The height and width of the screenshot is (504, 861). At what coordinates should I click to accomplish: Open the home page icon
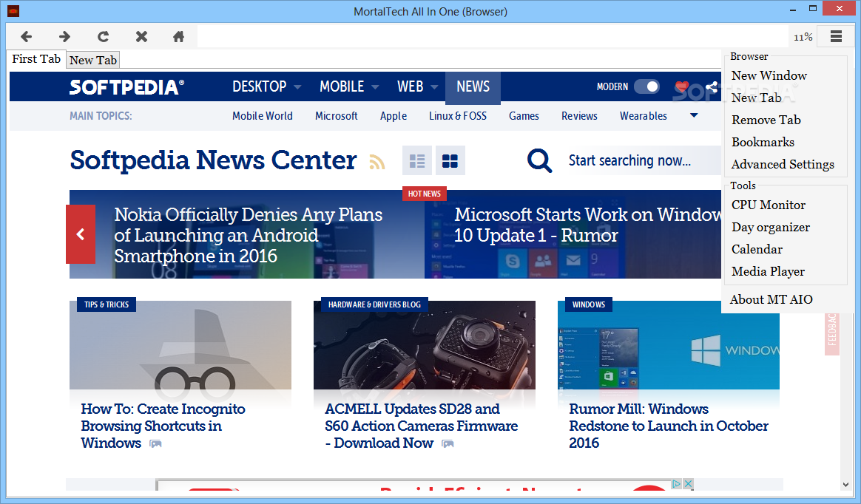pyautogui.click(x=178, y=37)
